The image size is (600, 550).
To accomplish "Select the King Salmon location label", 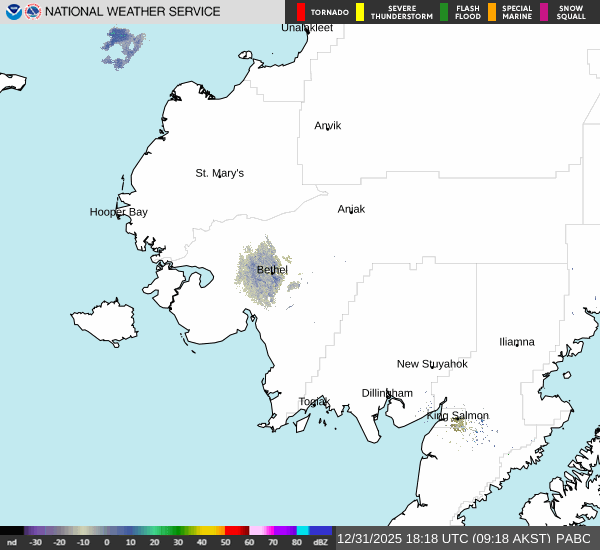I will click(457, 415).
